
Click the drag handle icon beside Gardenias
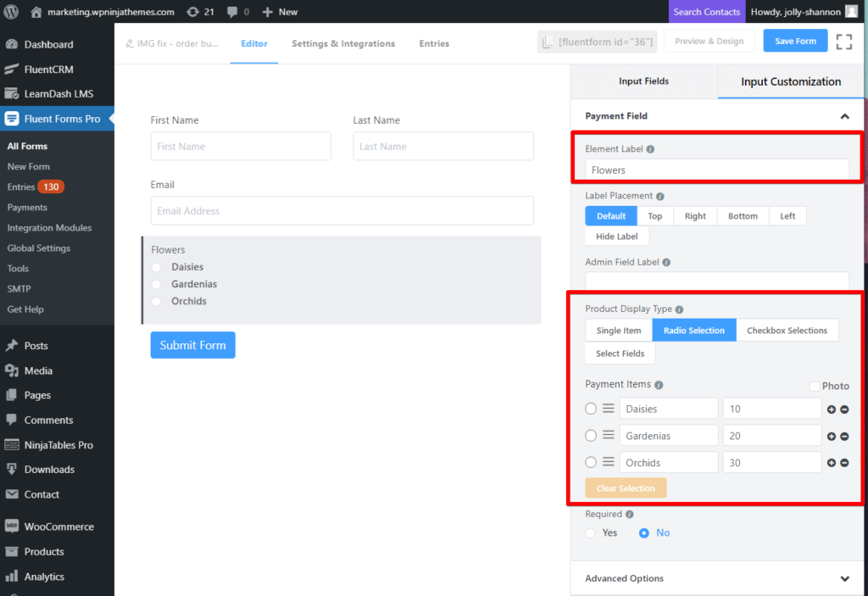pos(608,435)
